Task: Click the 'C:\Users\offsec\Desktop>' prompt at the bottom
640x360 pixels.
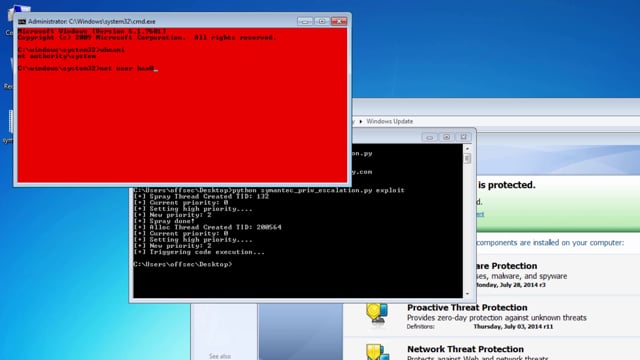Action: tap(183, 264)
